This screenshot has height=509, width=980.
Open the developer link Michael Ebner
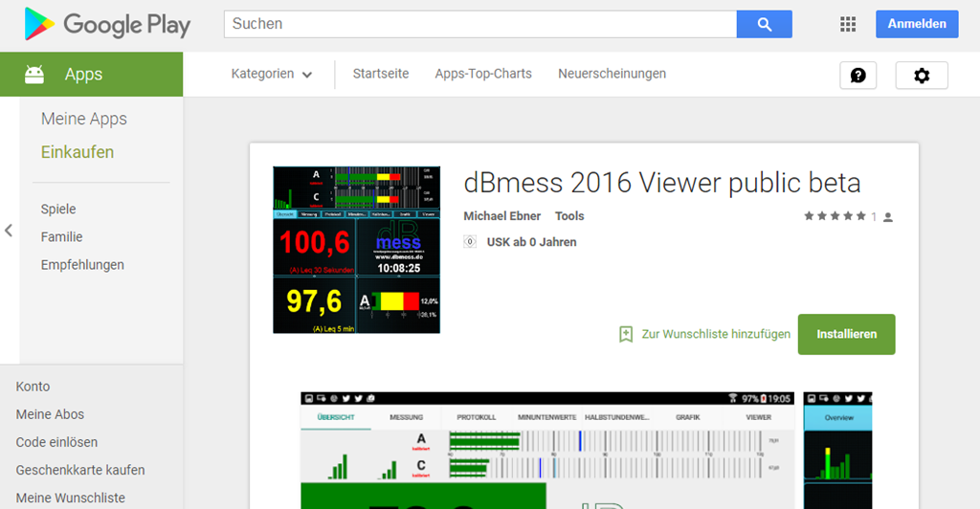tap(501, 216)
